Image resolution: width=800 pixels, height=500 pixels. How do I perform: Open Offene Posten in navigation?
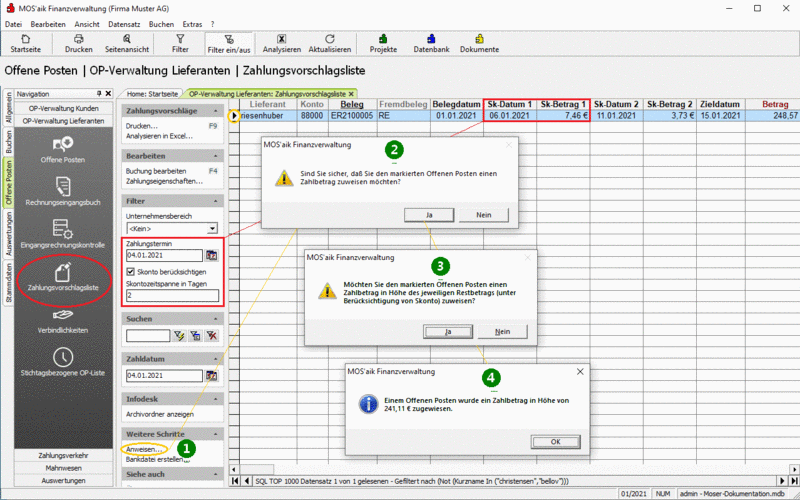(63, 150)
